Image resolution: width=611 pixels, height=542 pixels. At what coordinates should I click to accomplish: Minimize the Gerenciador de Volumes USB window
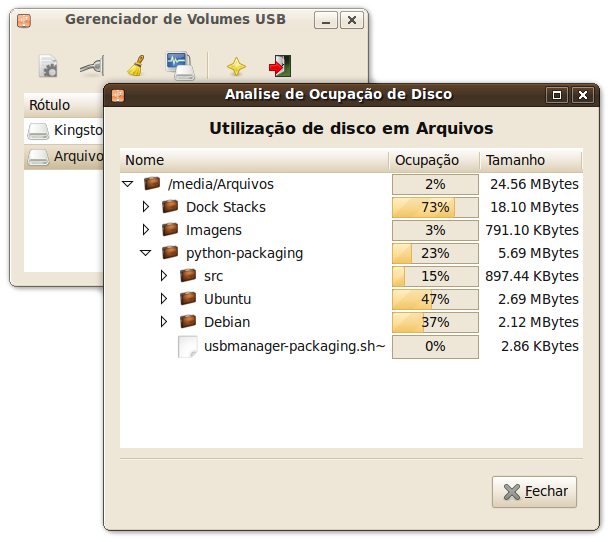pyautogui.click(x=326, y=20)
